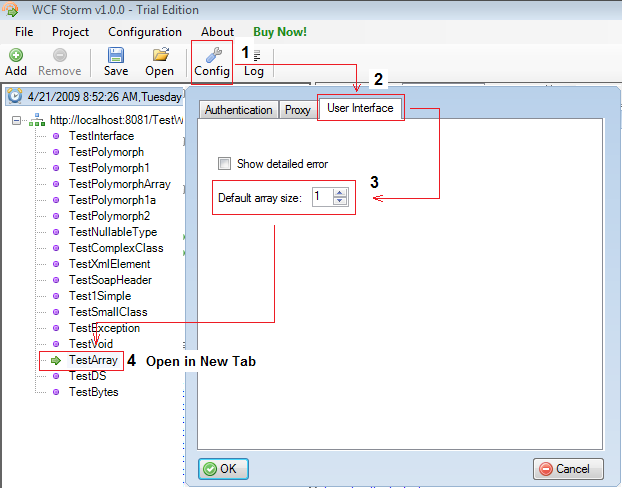The height and width of the screenshot is (488, 622).
Task: Open the File menu
Action: (x=24, y=32)
